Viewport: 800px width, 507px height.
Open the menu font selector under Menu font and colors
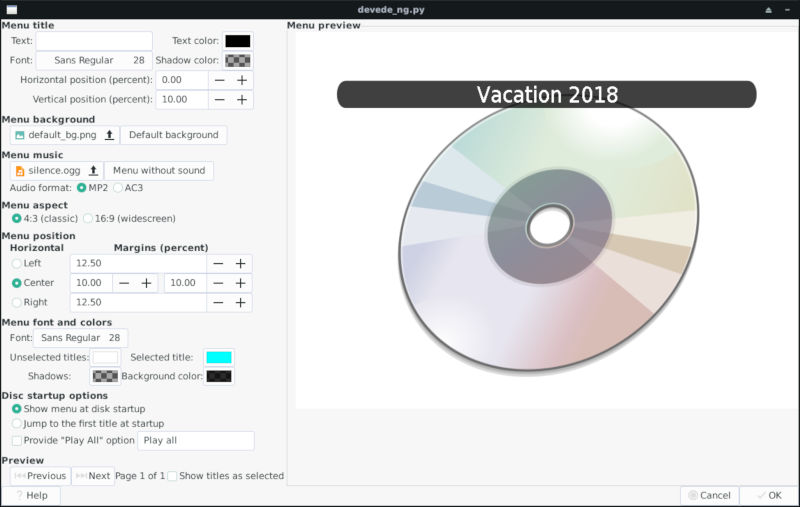coord(80,338)
